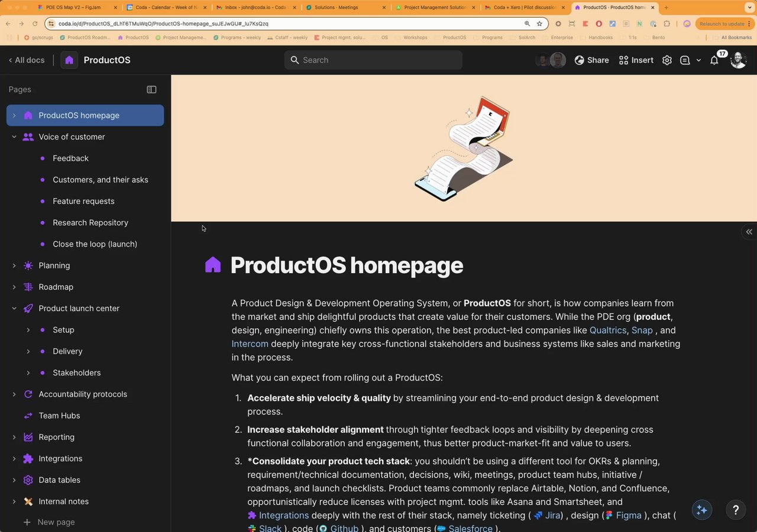The height and width of the screenshot is (532, 757).
Task: Open the Feature requests page
Action: [85, 201]
